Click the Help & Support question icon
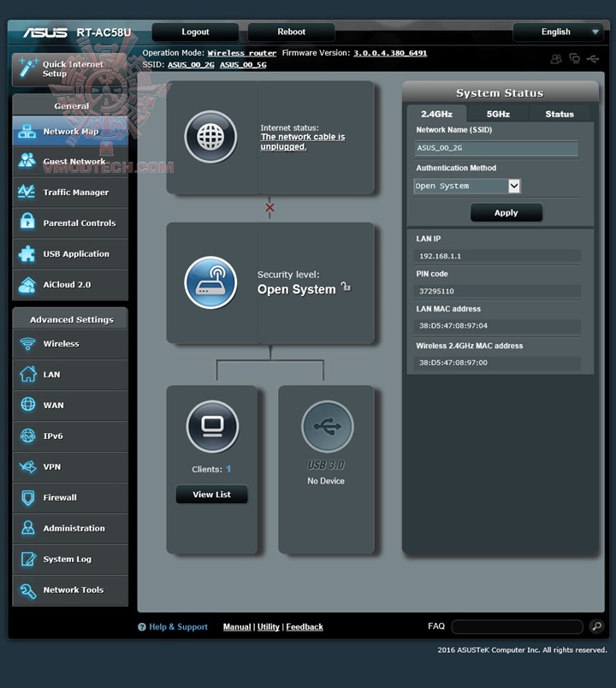Image resolution: width=616 pixels, height=688 pixels. [142, 627]
